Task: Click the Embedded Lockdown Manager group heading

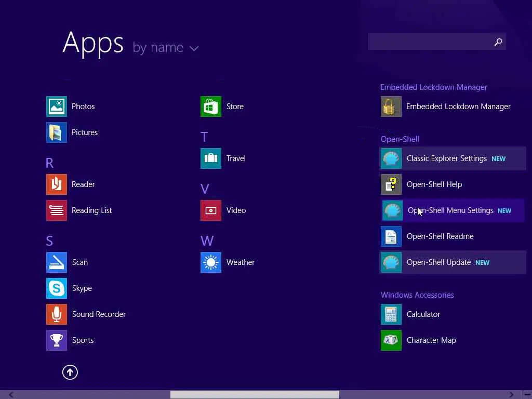Action: (434, 87)
